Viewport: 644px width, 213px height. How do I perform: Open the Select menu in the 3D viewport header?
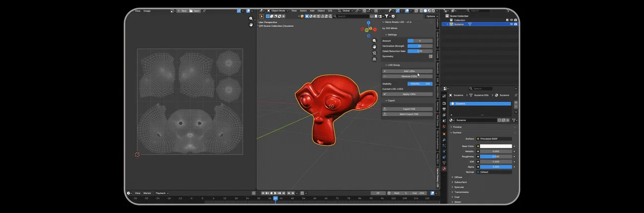[303, 10]
